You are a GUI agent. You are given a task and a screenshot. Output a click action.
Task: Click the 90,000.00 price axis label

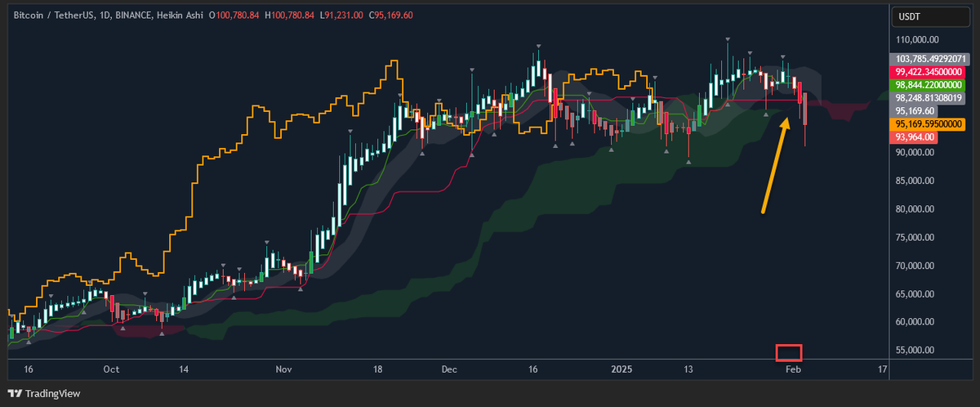(x=916, y=153)
